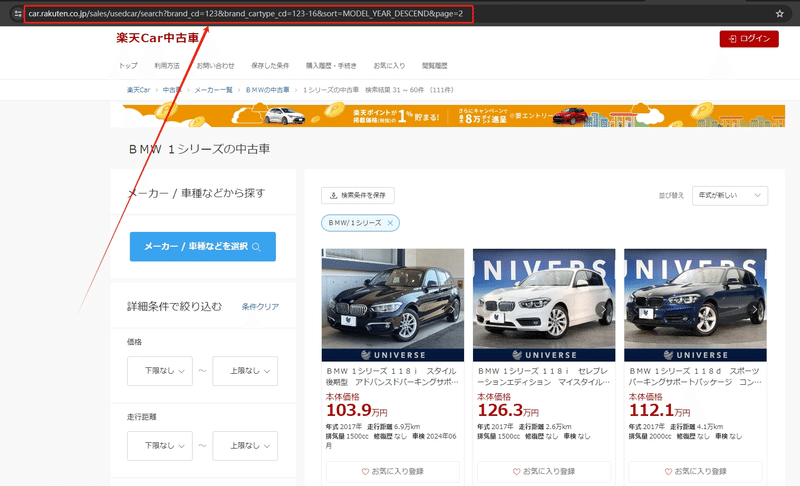Go to the メーカー一覧 breadcrumb link

pos(213,90)
